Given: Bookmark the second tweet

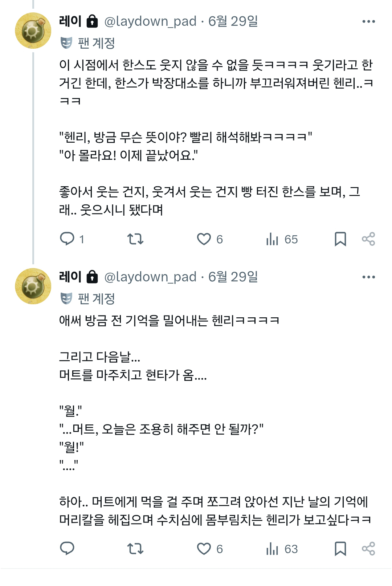Looking at the screenshot, I should pyautogui.click(x=340, y=549).
